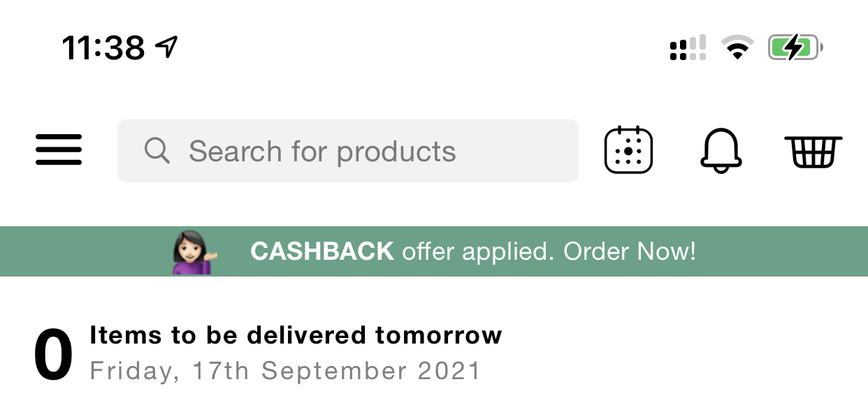Open the hamburger menu
868x412 pixels.
pos(59,150)
